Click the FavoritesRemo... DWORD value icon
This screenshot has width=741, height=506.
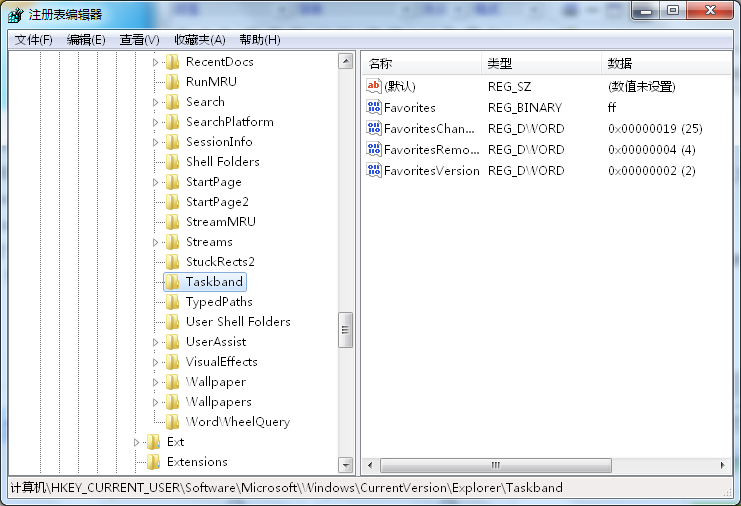[x=373, y=149]
